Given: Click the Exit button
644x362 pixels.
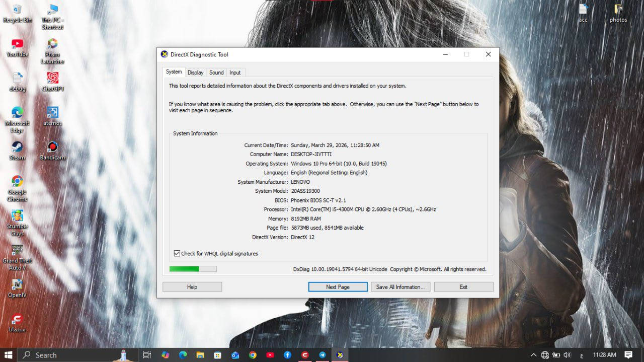Looking at the screenshot, I should [x=463, y=287].
